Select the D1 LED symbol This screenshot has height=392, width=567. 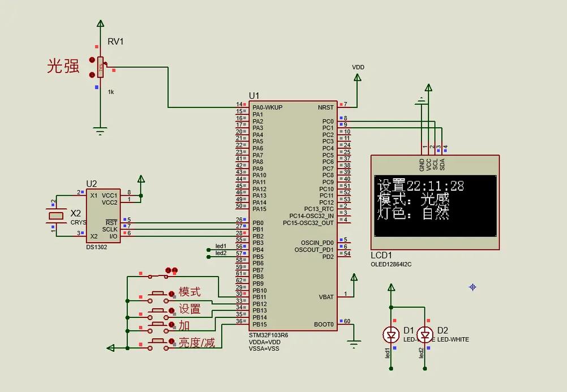(391, 335)
